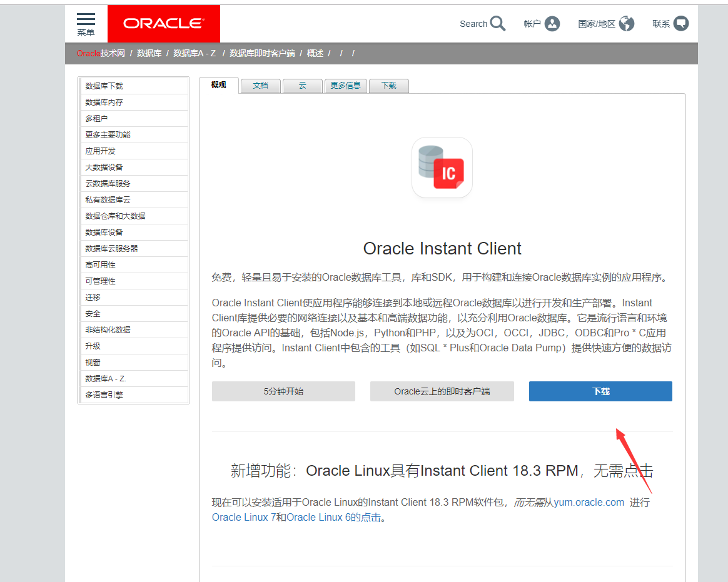Image resolution: width=728 pixels, height=582 pixels.
Task: Click 概述 in the breadcrumb
Action: (x=315, y=53)
